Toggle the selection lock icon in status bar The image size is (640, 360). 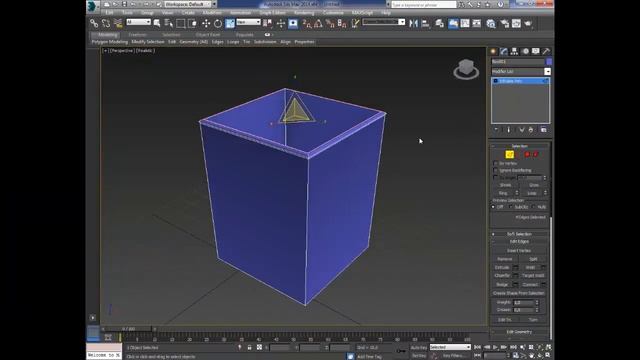249,347
